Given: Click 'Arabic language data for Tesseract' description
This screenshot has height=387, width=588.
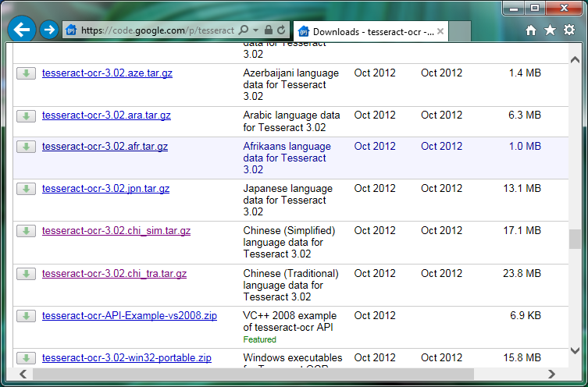Looking at the screenshot, I should pyautogui.click(x=292, y=122).
